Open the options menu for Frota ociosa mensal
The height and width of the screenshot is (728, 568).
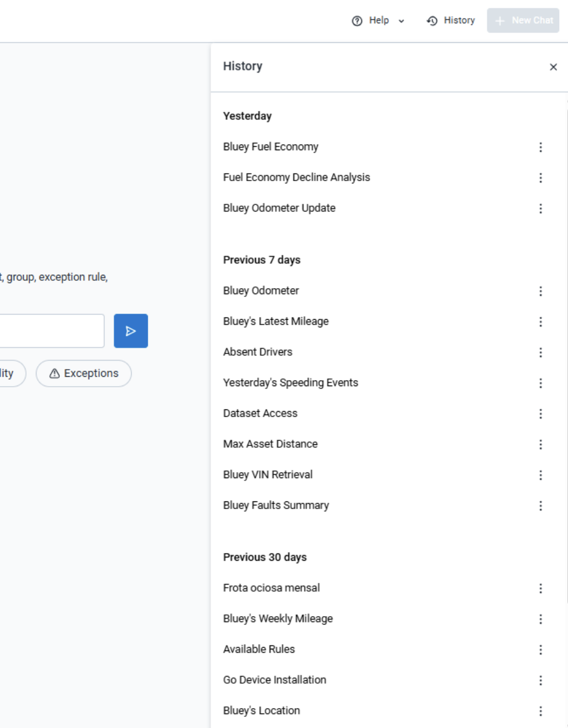pos(541,588)
